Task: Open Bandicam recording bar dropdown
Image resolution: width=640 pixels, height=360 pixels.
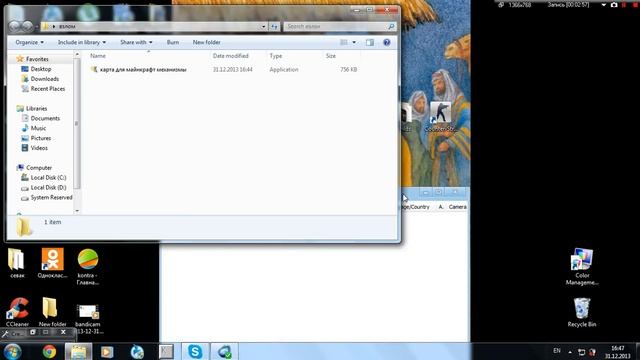Action: pyautogui.click(x=603, y=5)
